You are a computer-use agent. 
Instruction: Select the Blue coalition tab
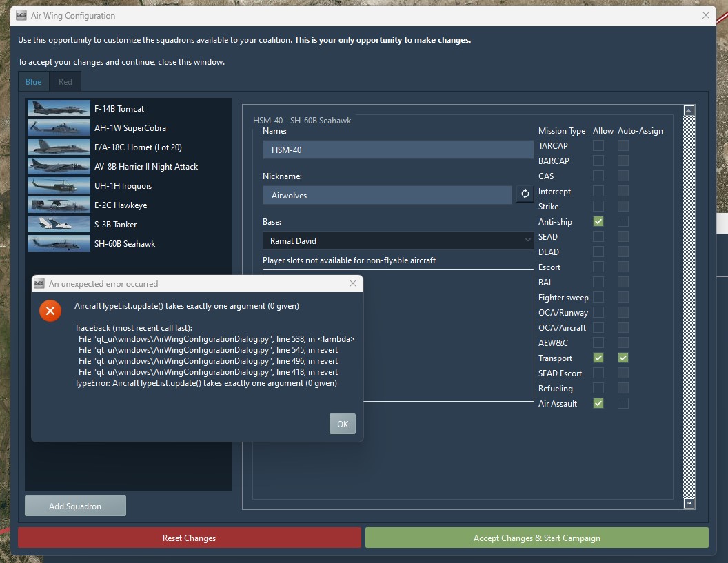tap(33, 81)
